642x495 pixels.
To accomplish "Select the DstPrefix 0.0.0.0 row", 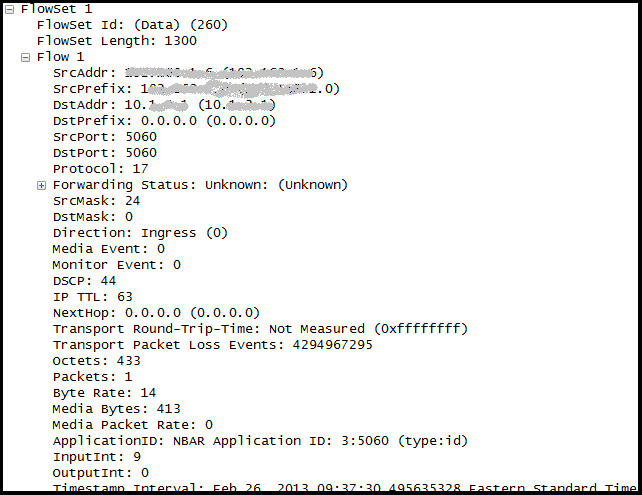I will coord(164,121).
